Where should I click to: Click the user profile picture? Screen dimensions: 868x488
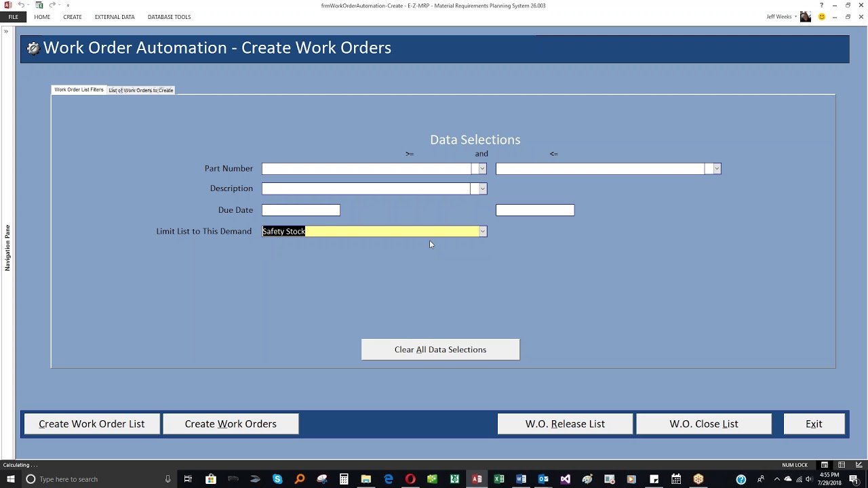click(x=806, y=17)
